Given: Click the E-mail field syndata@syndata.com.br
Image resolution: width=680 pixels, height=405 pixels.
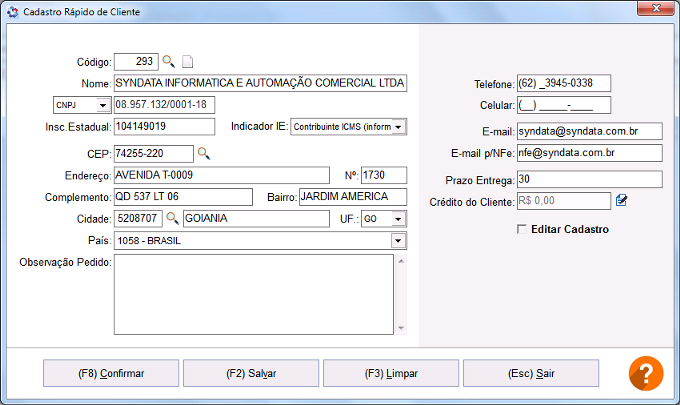Looking at the screenshot, I should (x=590, y=131).
